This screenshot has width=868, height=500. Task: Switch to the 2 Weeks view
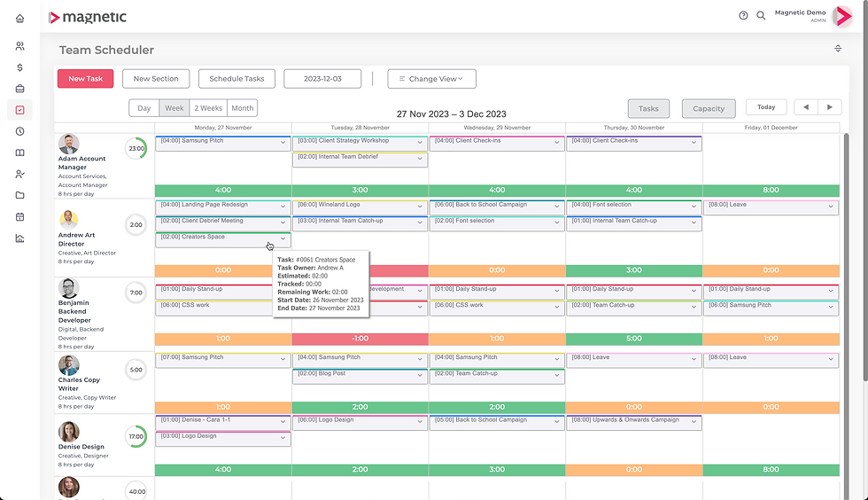[208, 108]
